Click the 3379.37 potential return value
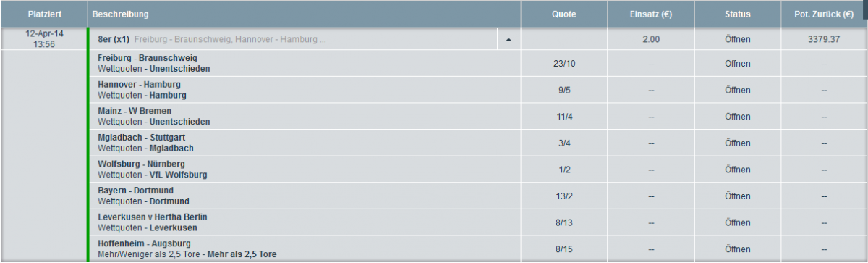 824,39
